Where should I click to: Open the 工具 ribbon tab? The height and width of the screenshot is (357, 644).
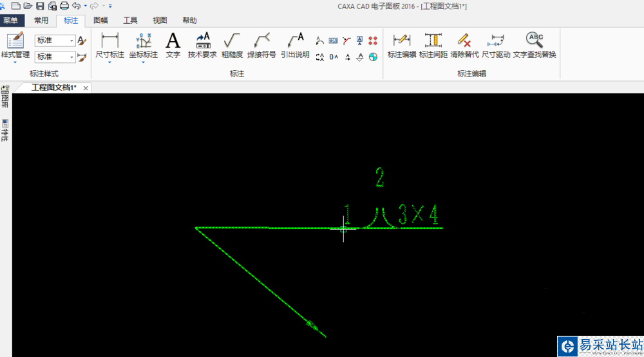(x=130, y=21)
